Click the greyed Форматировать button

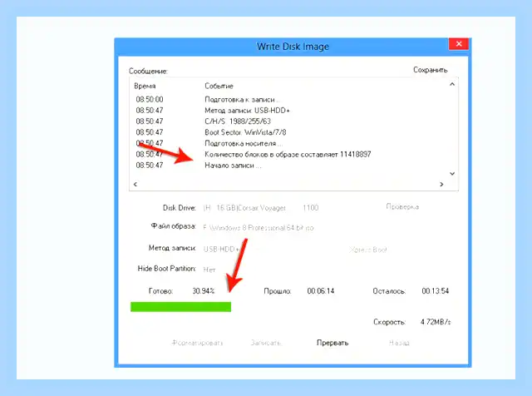tap(198, 343)
